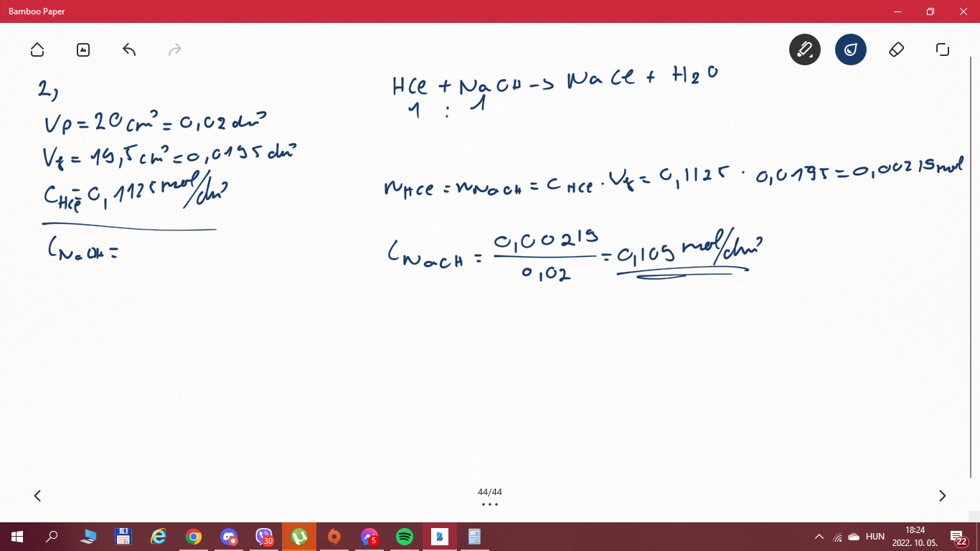980x551 pixels.
Task: Go to the next page
Action: [x=942, y=496]
